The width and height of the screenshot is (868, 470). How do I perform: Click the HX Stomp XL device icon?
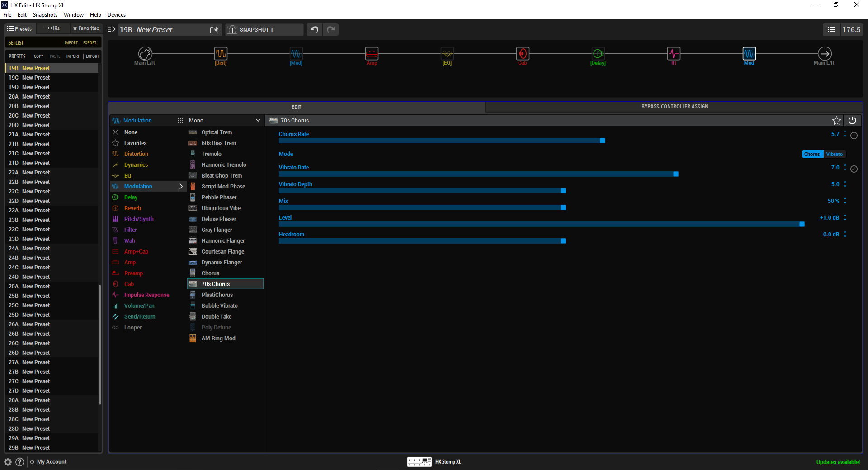(420, 462)
